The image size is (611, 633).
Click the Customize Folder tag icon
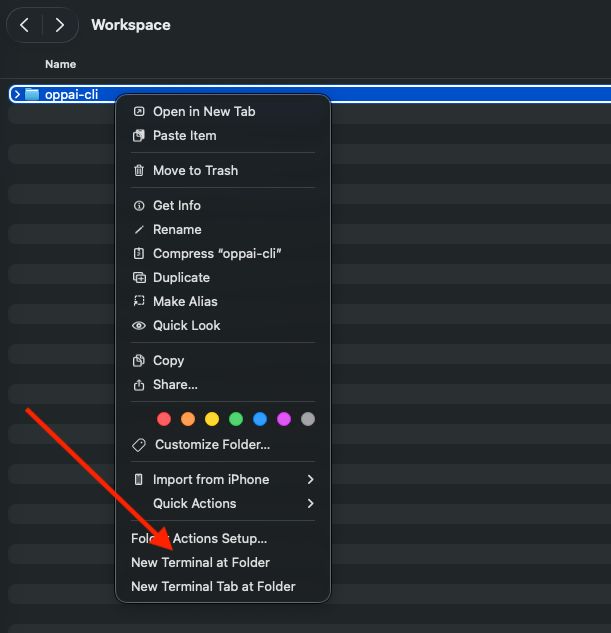[139, 445]
